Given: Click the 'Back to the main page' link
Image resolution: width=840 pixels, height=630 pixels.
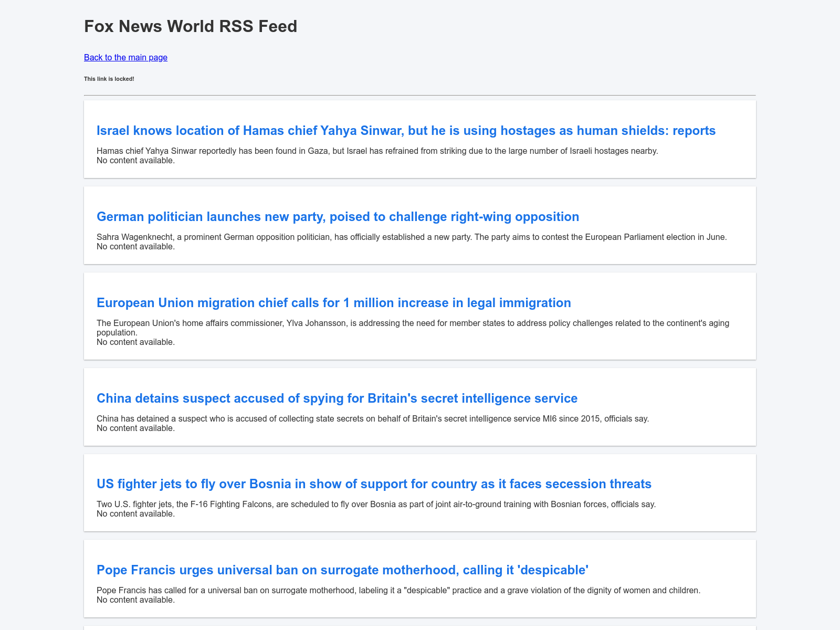Looking at the screenshot, I should [x=125, y=57].
